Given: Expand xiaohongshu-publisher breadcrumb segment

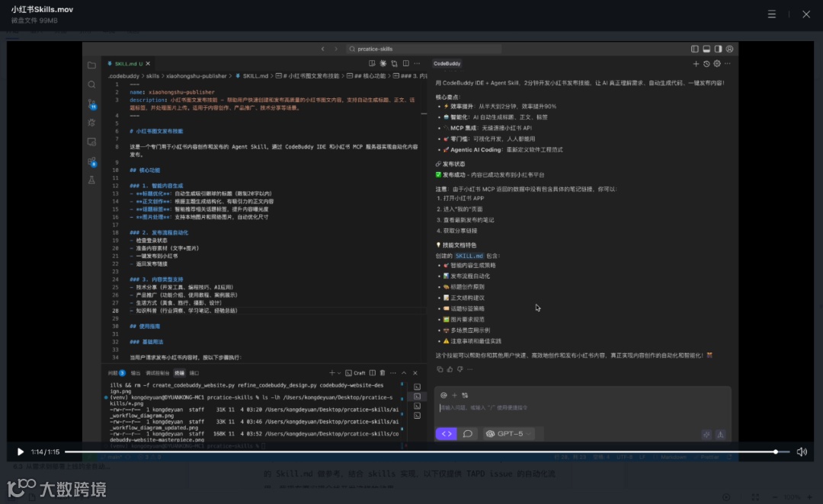Looking at the screenshot, I should 197,76.
